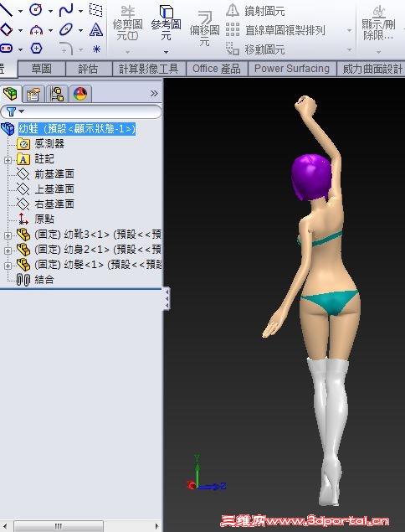Select the Rectangle sketch tool
Viewport: 405px width, 532px height.
point(5,30)
